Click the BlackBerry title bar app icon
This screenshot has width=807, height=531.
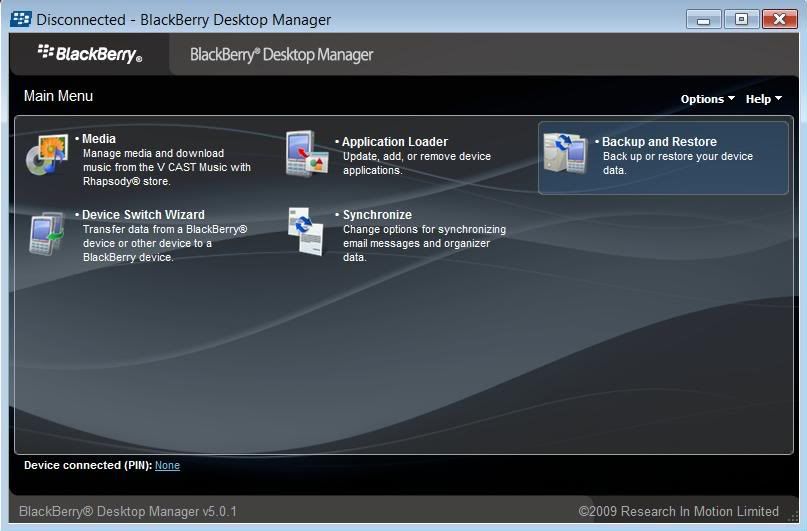(x=21, y=20)
